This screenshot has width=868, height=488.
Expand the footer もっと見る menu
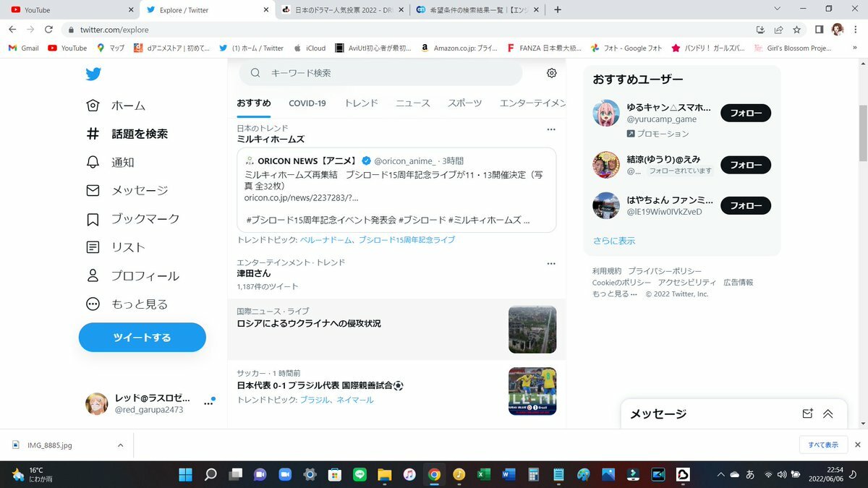[x=615, y=294]
